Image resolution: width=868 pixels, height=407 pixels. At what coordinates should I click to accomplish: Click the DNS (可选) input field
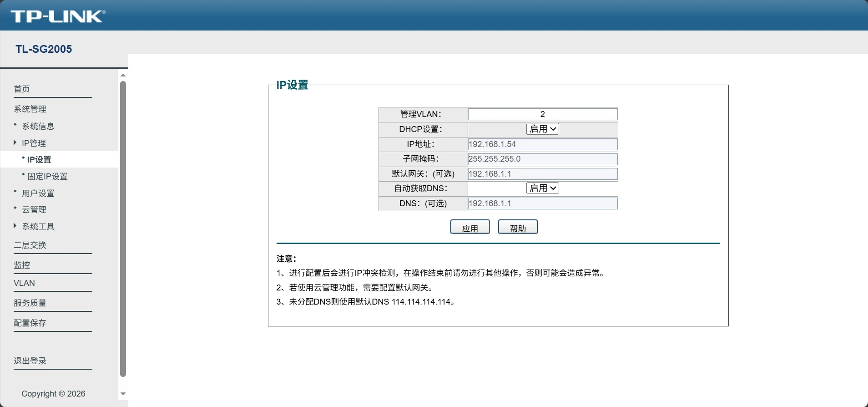click(x=543, y=203)
